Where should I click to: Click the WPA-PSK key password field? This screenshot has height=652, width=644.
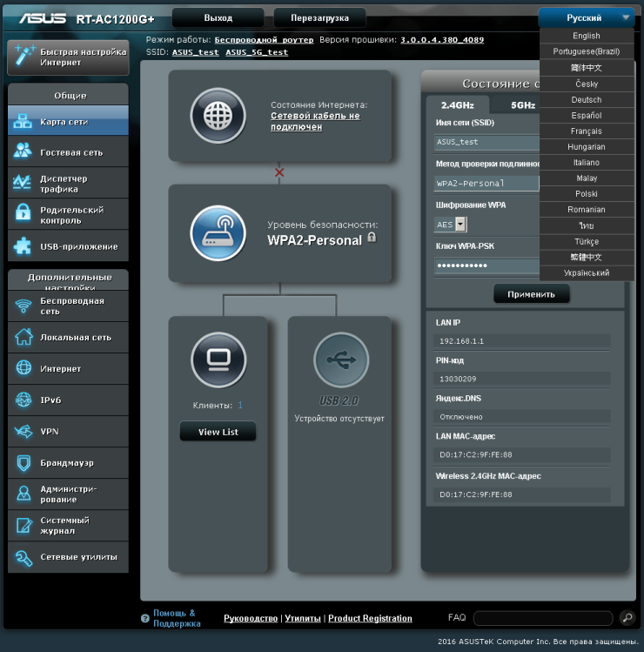coord(486,266)
